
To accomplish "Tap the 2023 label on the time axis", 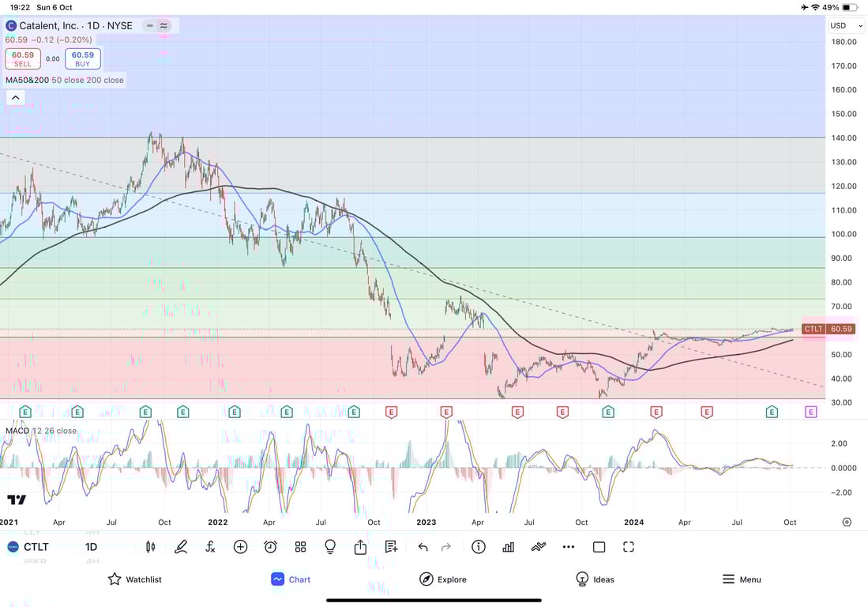I will click(426, 522).
